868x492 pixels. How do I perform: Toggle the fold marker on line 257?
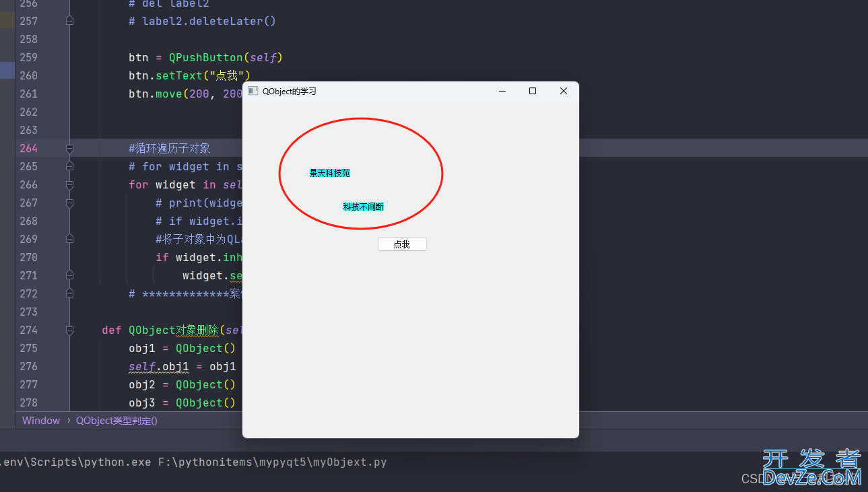pos(69,21)
